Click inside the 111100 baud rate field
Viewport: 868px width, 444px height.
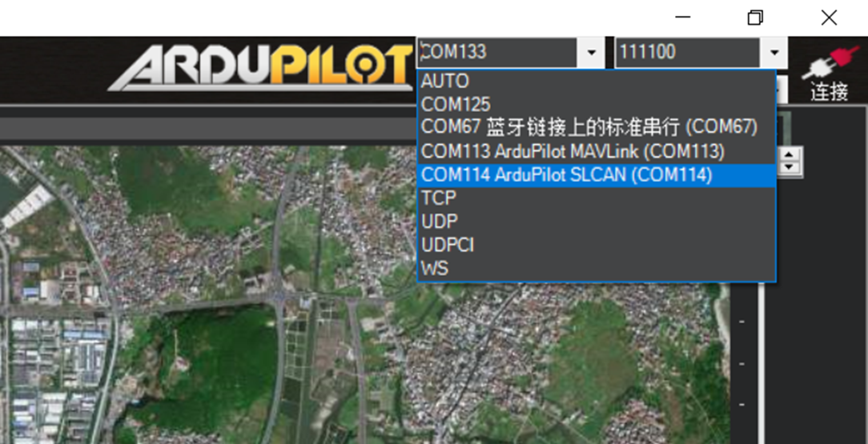point(688,53)
